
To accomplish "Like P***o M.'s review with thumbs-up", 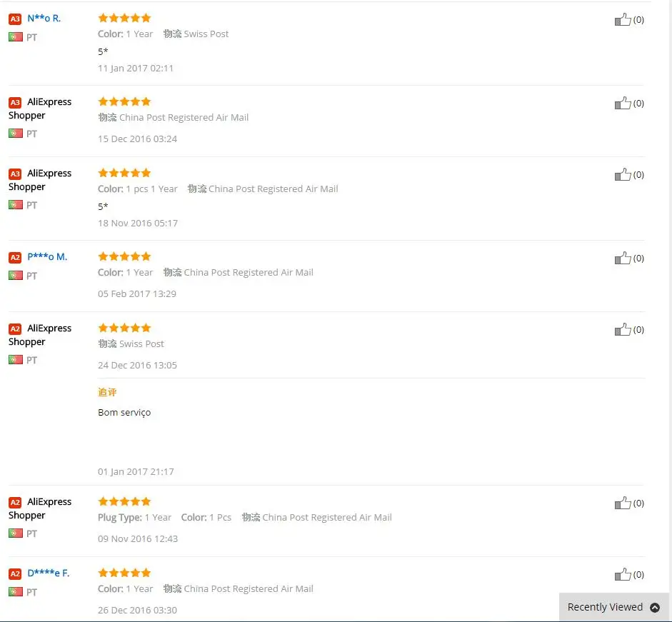I will 623,258.
